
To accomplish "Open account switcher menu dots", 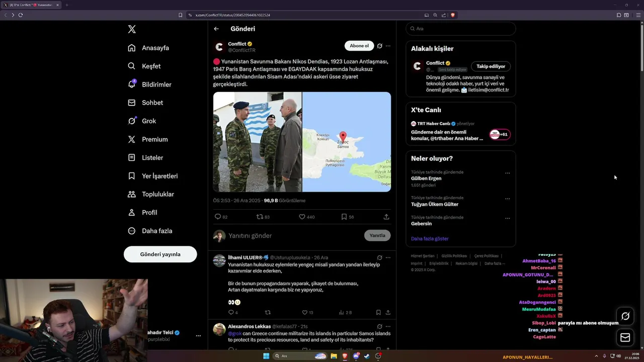I will tap(198, 336).
